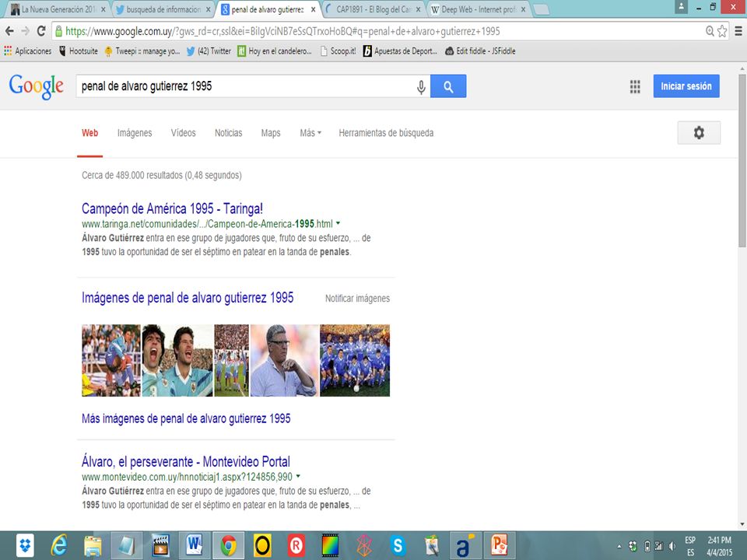Reload the page with refresh icon
Viewport: 747px width, 560px height.
(41, 31)
